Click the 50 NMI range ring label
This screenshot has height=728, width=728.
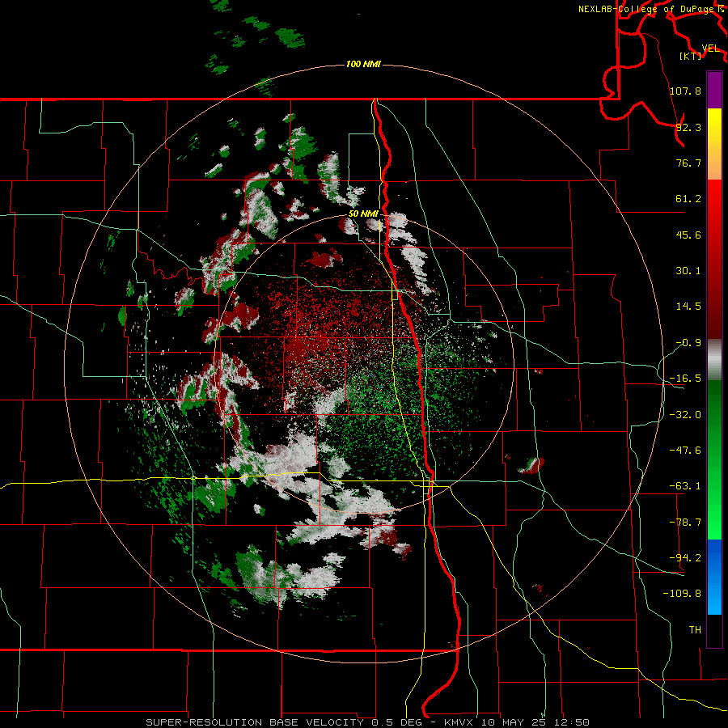pyautogui.click(x=363, y=214)
